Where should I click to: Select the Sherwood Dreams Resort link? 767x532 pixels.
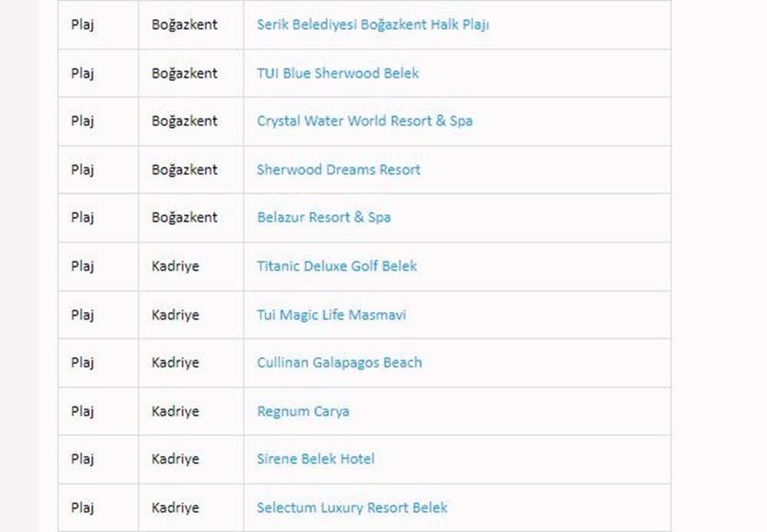pyautogui.click(x=338, y=169)
